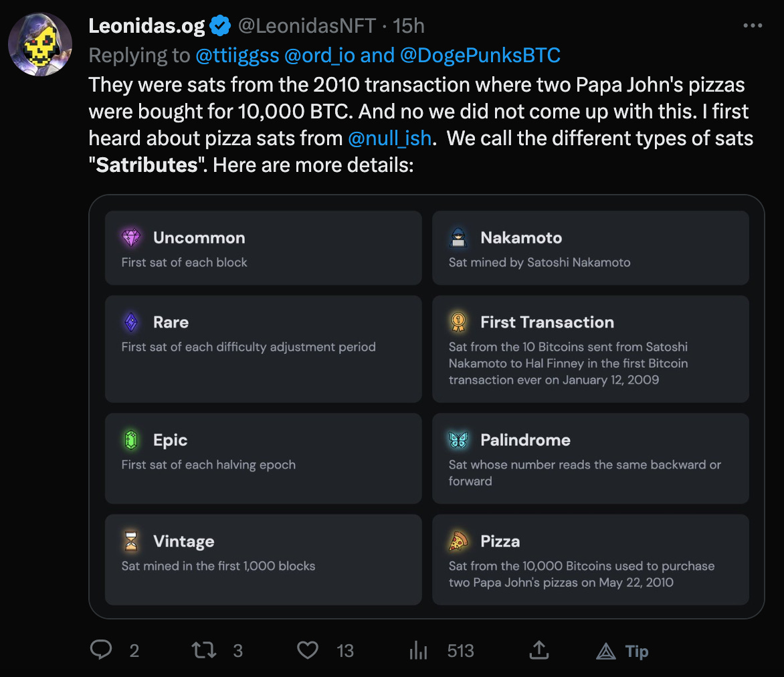Image resolution: width=784 pixels, height=677 pixels.
Task: Like the tweet with heart icon
Action: click(308, 650)
